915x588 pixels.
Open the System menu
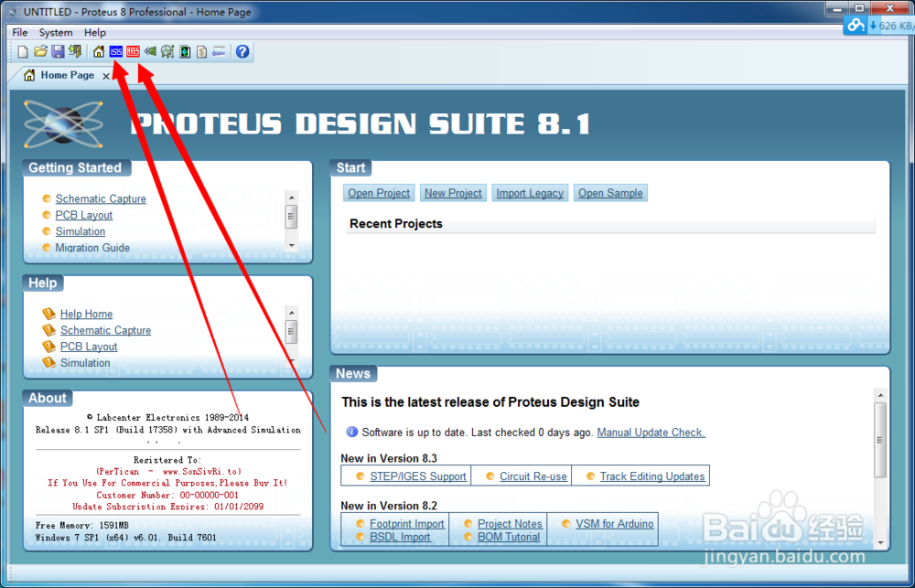56,33
